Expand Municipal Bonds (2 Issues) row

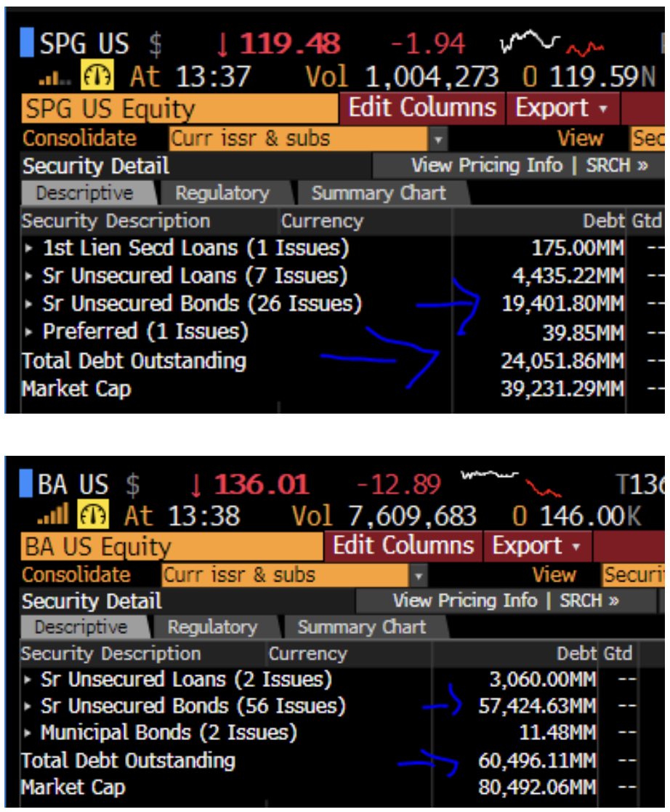pyautogui.click(x=28, y=733)
